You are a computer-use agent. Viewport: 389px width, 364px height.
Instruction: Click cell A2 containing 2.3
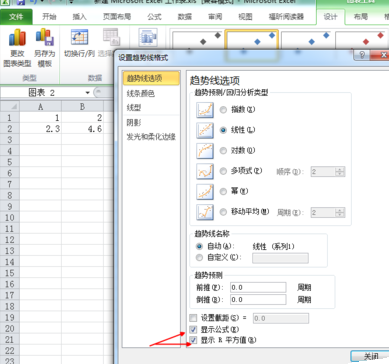click(40, 129)
